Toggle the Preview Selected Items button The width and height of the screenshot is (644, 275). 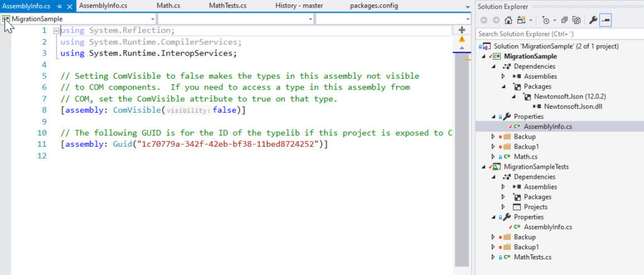click(605, 20)
